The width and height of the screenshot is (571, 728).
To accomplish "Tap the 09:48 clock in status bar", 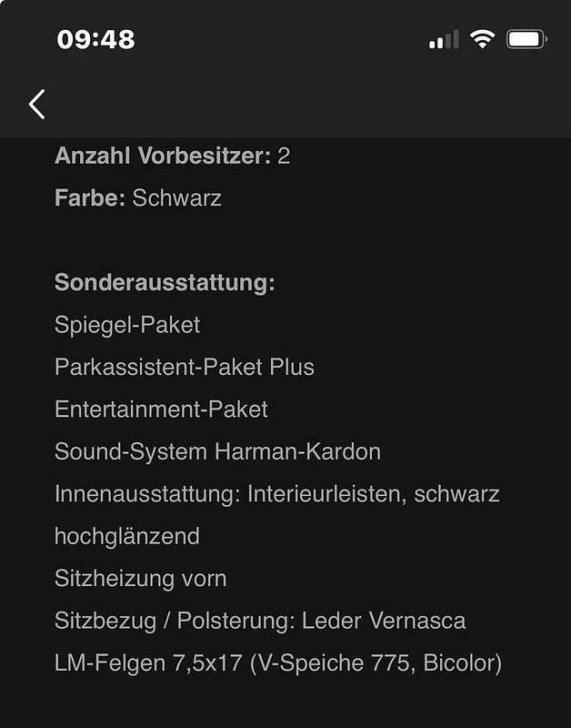I will pos(96,39).
